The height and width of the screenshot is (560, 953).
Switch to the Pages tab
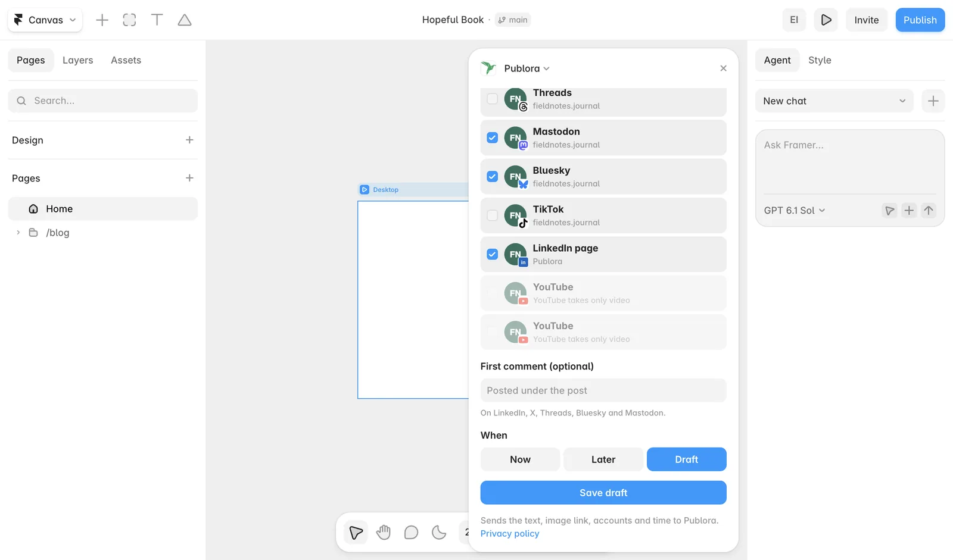click(x=31, y=60)
